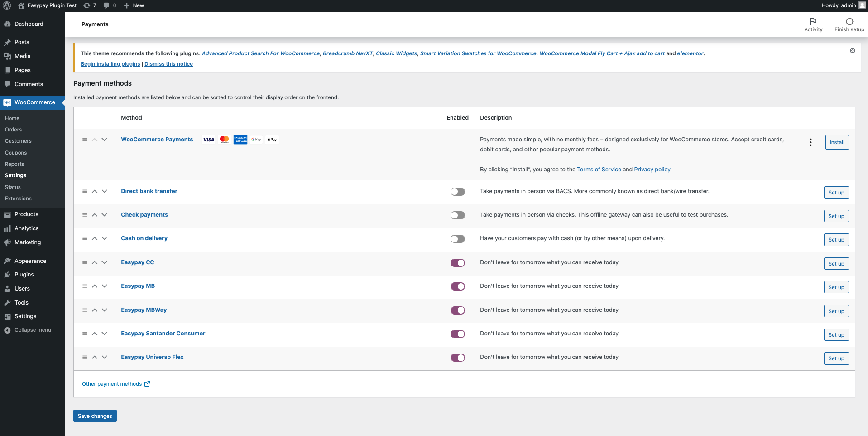Turn off Easypay MBWay toggle
This screenshot has height=436, width=868.
click(457, 310)
